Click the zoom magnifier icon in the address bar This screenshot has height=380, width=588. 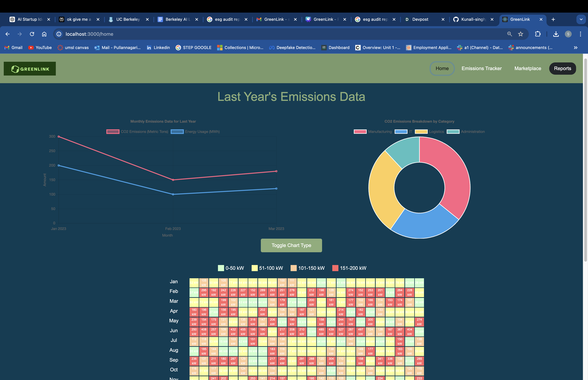click(510, 34)
